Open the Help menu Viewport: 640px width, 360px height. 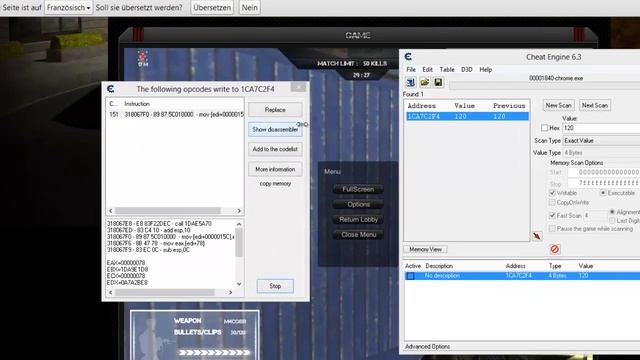485,69
